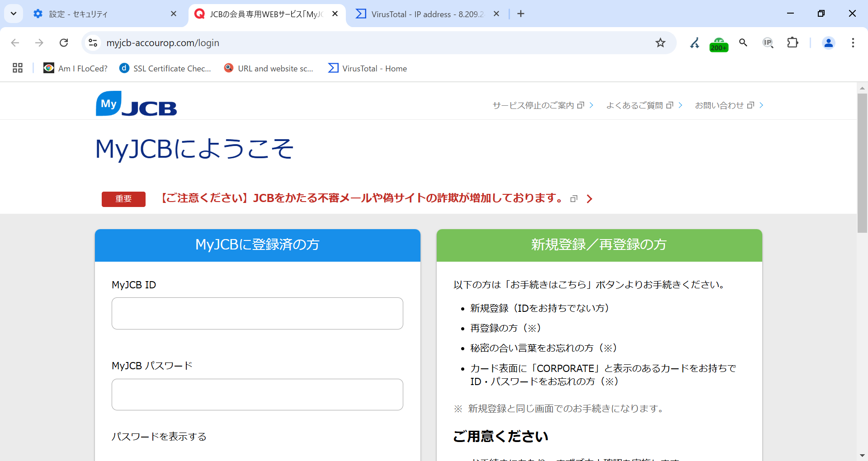This screenshot has height=461, width=868.
Task: Open the green 200+ extension icon
Action: pos(719,44)
